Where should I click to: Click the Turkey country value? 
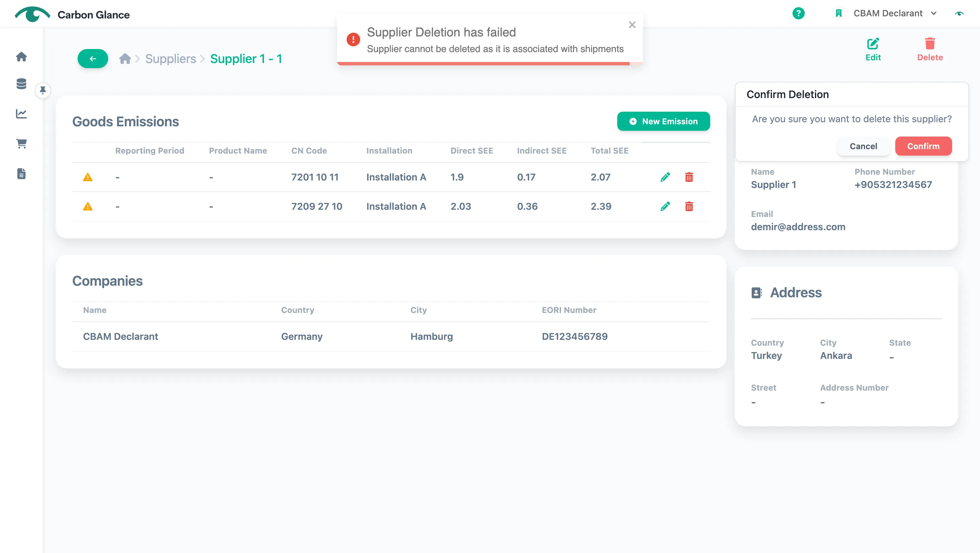766,355
